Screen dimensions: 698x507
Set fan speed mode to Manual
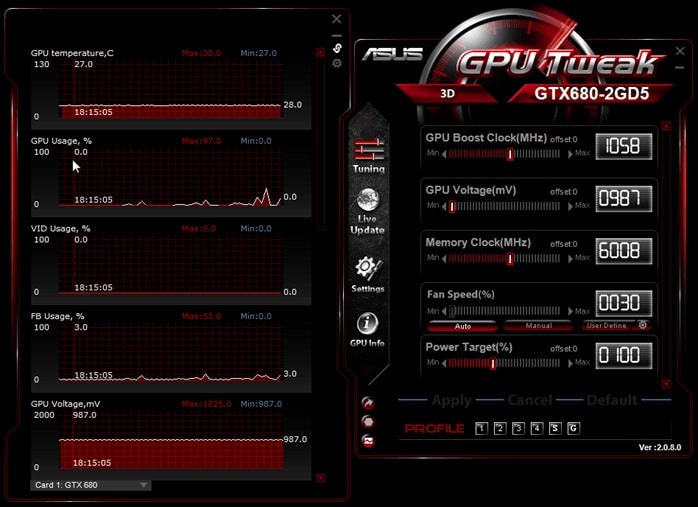[539, 326]
